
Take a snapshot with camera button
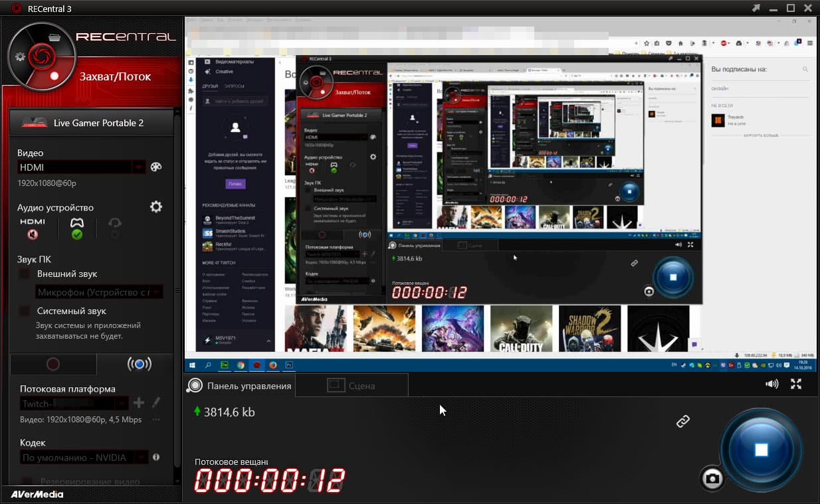click(x=712, y=478)
